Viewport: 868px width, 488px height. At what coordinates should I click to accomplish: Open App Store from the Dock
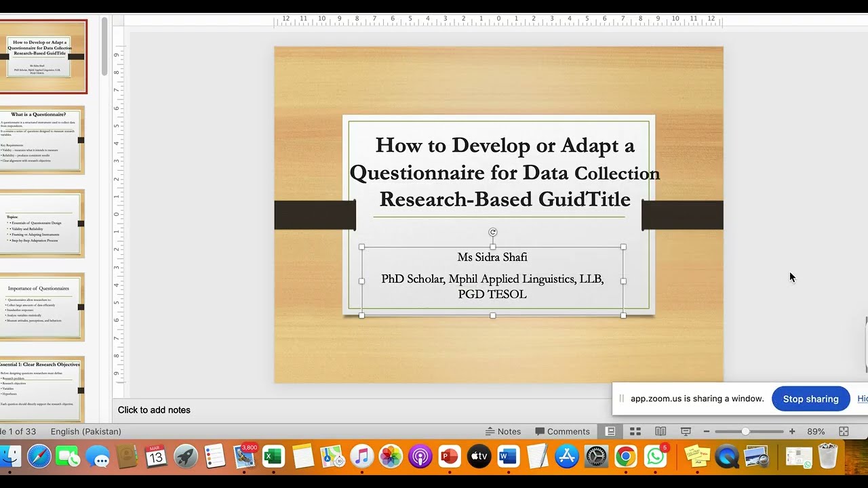pyautogui.click(x=567, y=456)
